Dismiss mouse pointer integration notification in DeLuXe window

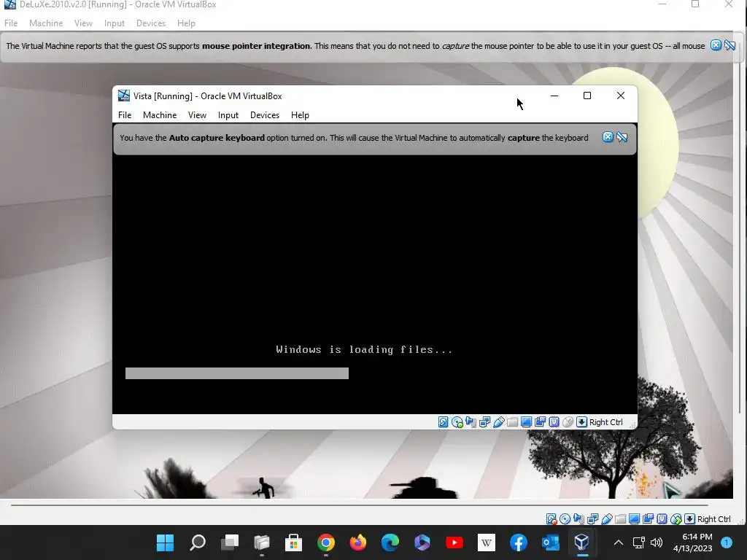[x=716, y=45]
